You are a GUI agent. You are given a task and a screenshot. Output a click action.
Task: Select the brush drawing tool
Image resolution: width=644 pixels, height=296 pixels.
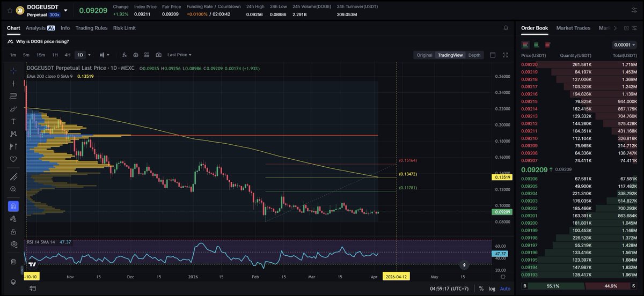[13, 109]
